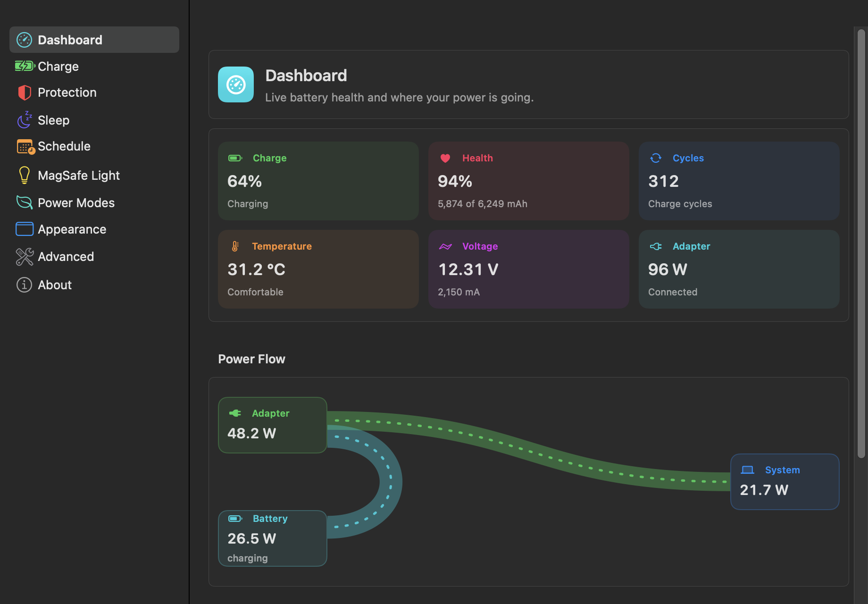Click the Power Modes leaf icon
Viewport: 868px width, 604px height.
pos(25,202)
